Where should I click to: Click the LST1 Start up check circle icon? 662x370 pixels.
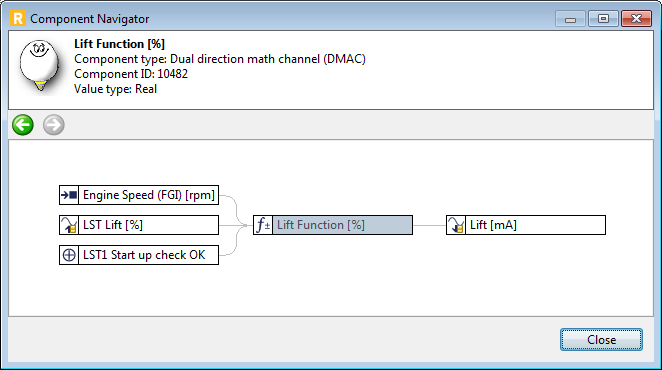69,255
